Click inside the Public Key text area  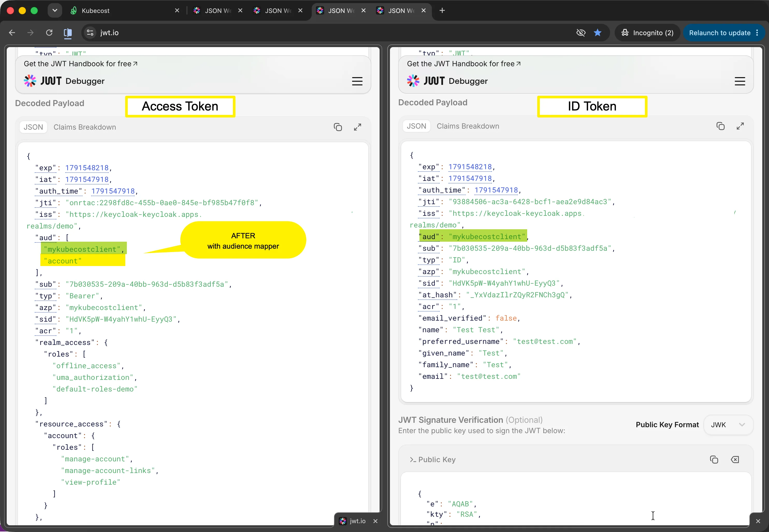(x=576, y=498)
